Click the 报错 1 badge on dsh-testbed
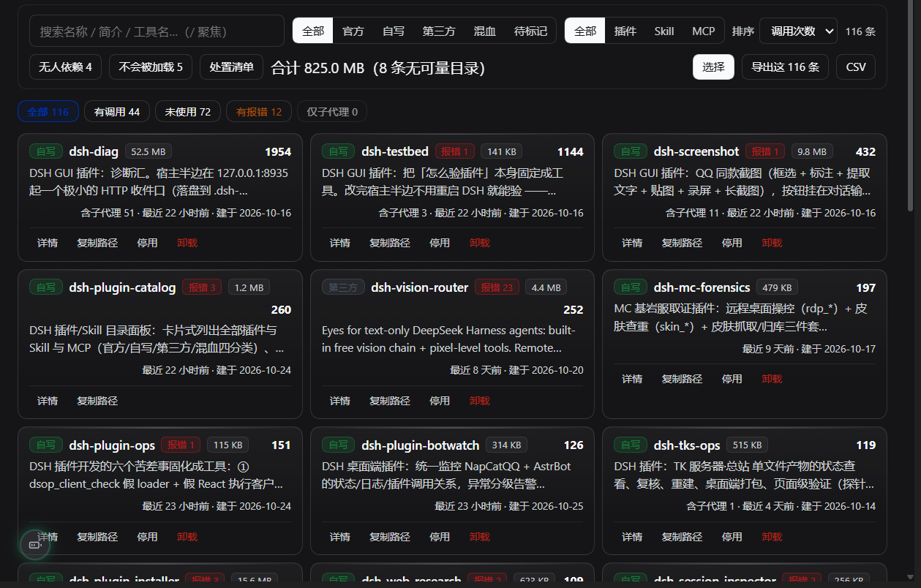Viewport: 921px width, 588px height. (455, 151)
